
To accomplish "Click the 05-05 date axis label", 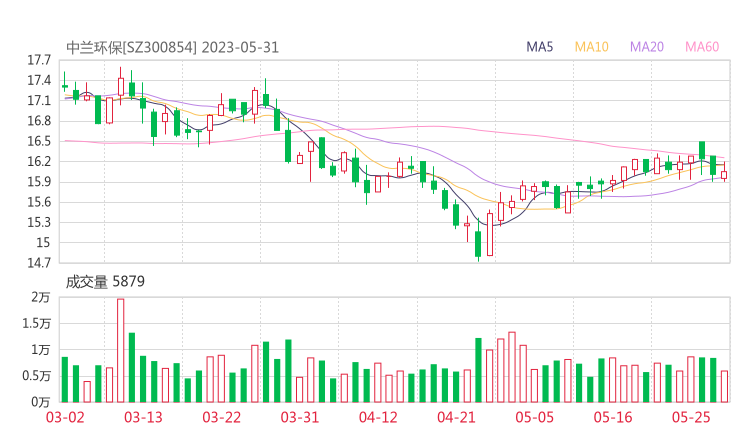I will point(535,417).
